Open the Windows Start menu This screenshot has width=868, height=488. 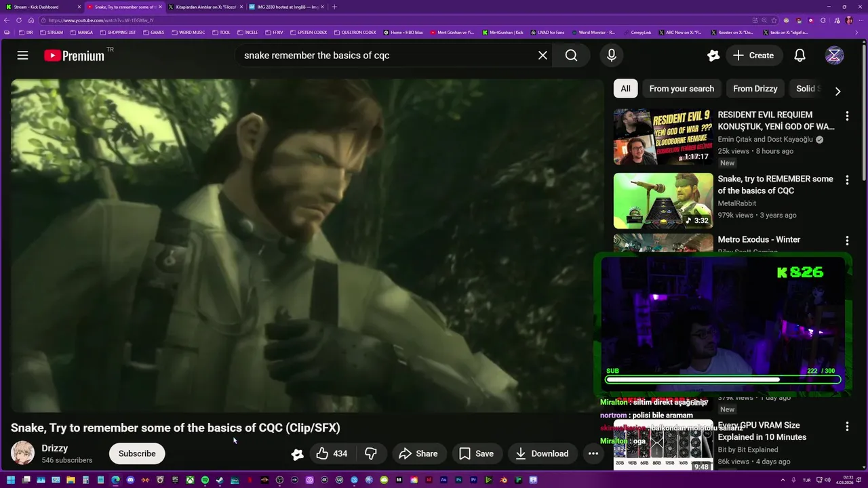click(x=10, y=480)
